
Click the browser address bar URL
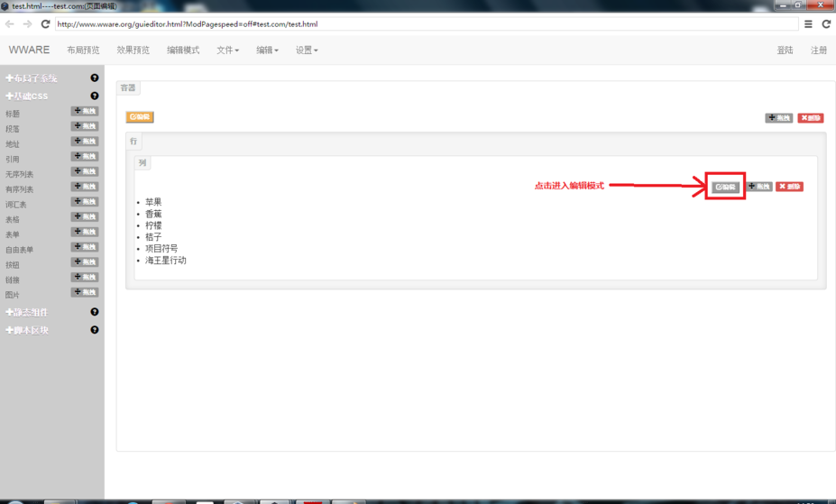(x=427, y=24)
